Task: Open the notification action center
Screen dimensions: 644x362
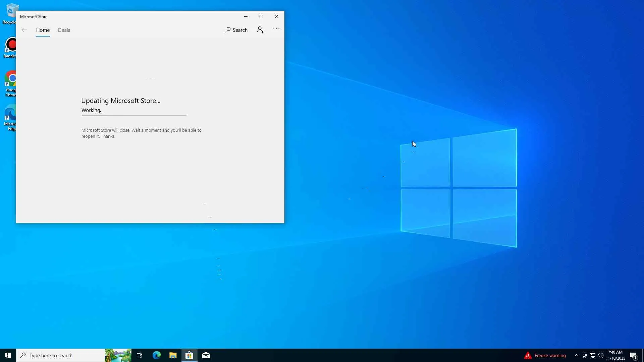Action: point(634,355)
